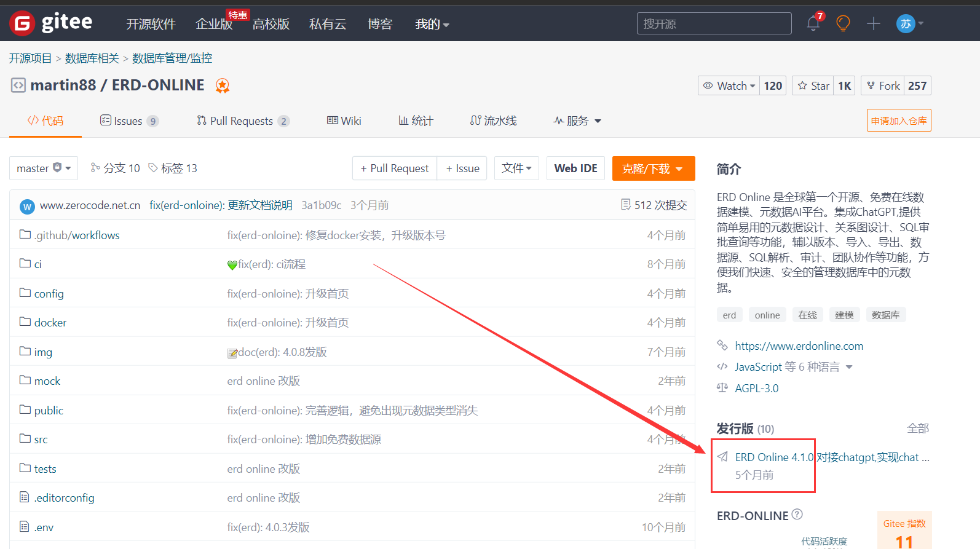Expand 我的 menu in top navigation
Screen dimensions: 980x549
click(432, 24)
